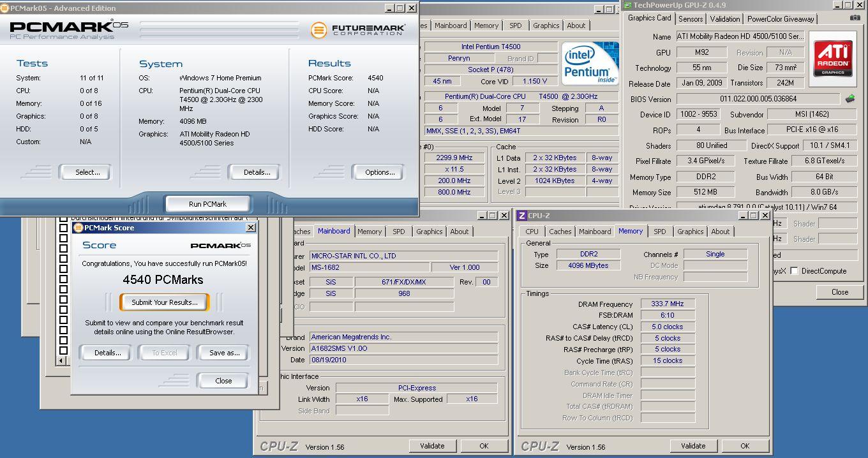This screenshot has width=868, height=458.
Task: Open Caches tab in CPU-Z Memory window
Action: pos(560,232)
